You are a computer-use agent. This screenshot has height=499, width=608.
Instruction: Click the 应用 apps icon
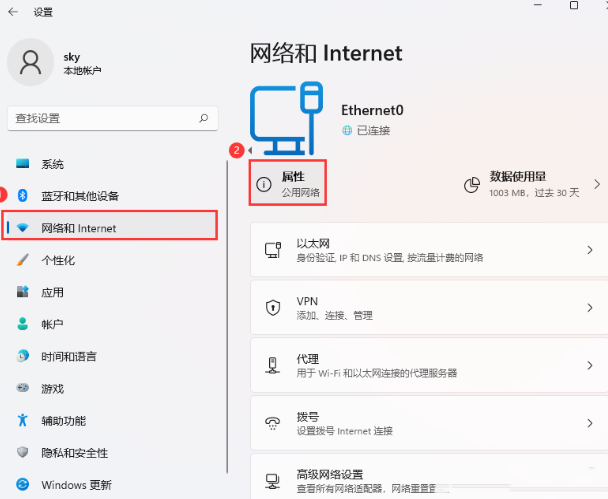click(22, 292)
